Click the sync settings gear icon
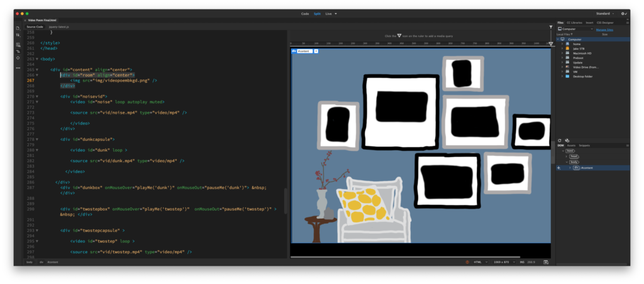The height and width of the screenshot is (284, 644). coord(624,13)
